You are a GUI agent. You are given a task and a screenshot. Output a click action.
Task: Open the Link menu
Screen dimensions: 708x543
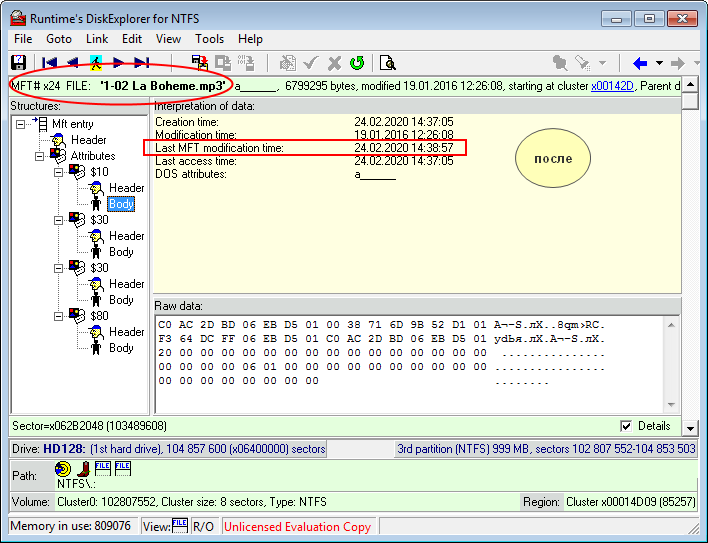(97, 39)
